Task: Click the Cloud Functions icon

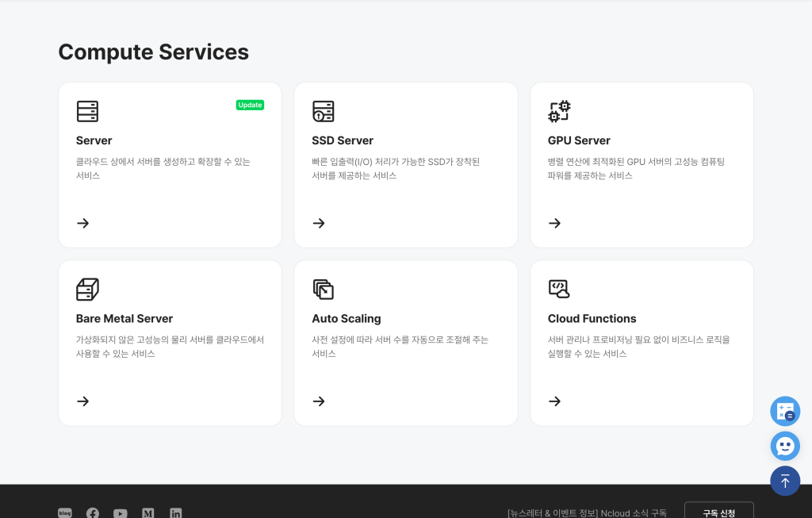Action: [559, 290]
